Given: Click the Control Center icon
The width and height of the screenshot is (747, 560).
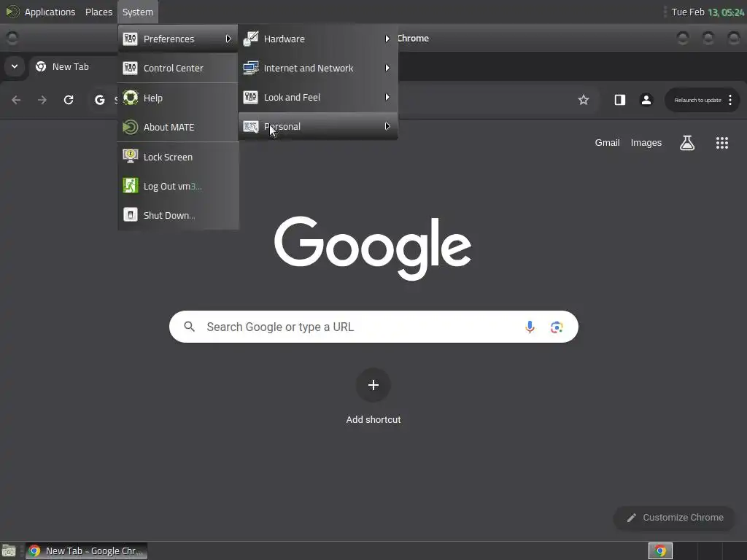Looking at the screenshot, I should point(130,68).
